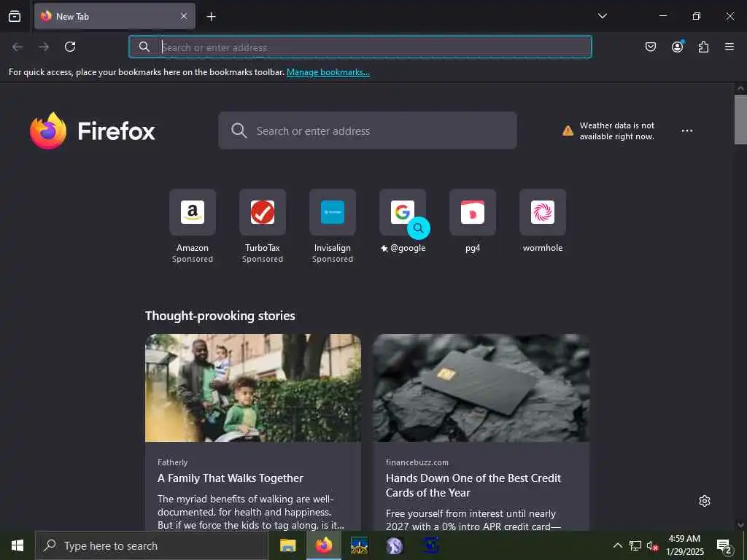Open the taskbar clock and date
Viewport: 747px width, 560px height.
click(684, 545)
